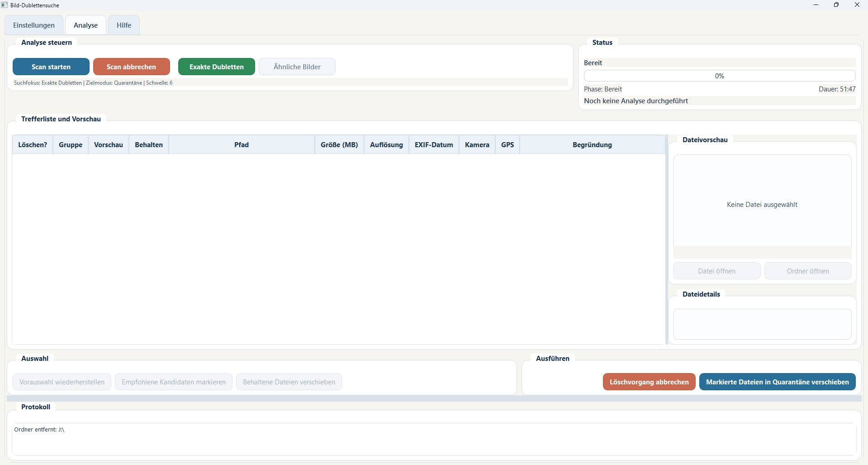Sort results by the Größe (MB) column
868x465 pixels.
tap(339, 144)
